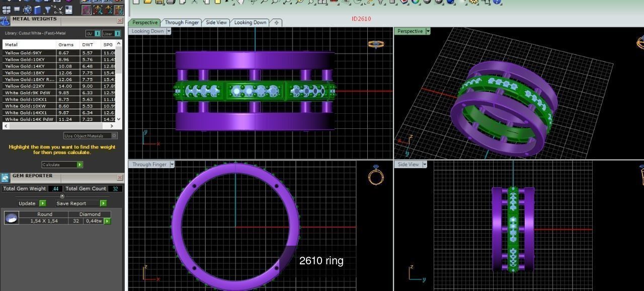Click the single viewport display icon
This screenshot has height=291, width=644.
17,9
